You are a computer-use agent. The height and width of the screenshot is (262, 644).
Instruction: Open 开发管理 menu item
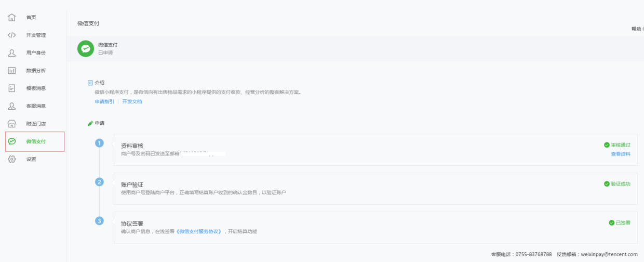coord(36,35)
